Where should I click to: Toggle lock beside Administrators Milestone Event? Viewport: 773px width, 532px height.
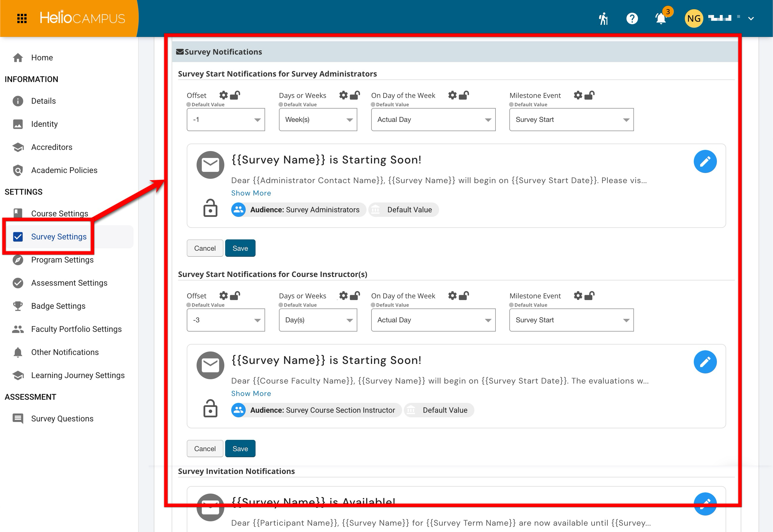[x=589, y=95]
